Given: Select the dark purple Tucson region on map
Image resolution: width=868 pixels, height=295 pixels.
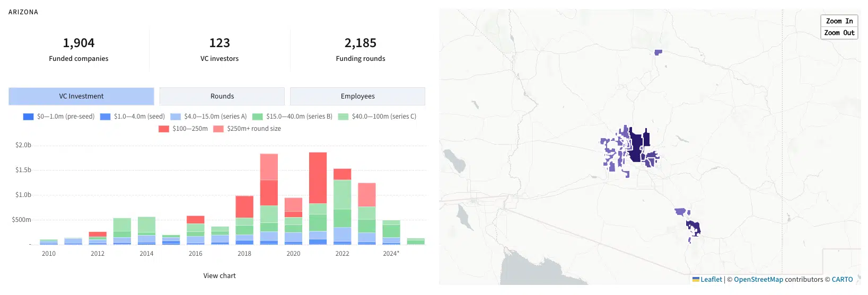Looking at the screenshot, I should pyautogui.click(x=694, y=228).
